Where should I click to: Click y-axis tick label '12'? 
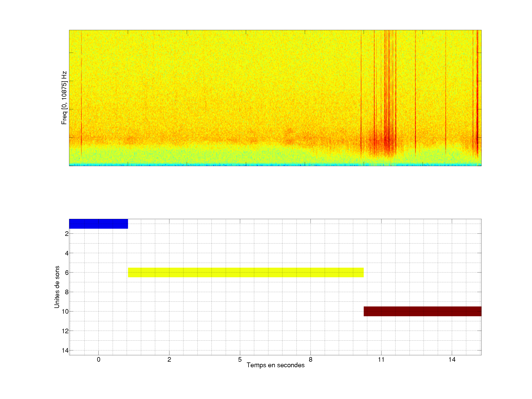point(65,331)
